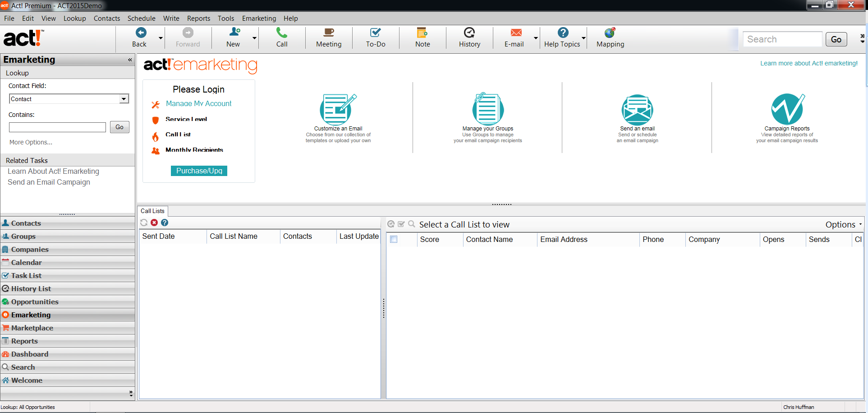
Task: Click the Purchase/Upg button
Action: 199,171
